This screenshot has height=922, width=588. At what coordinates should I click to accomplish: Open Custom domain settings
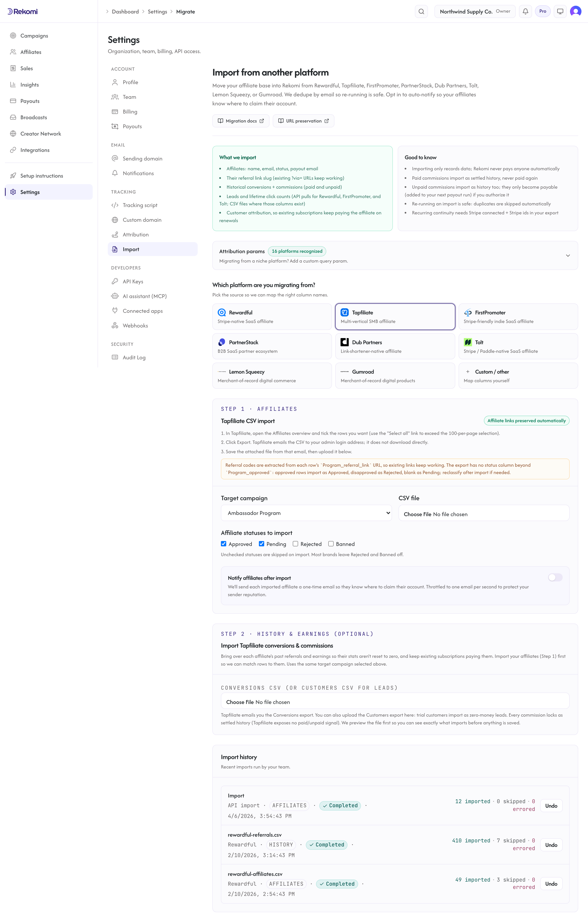[153, 220]
